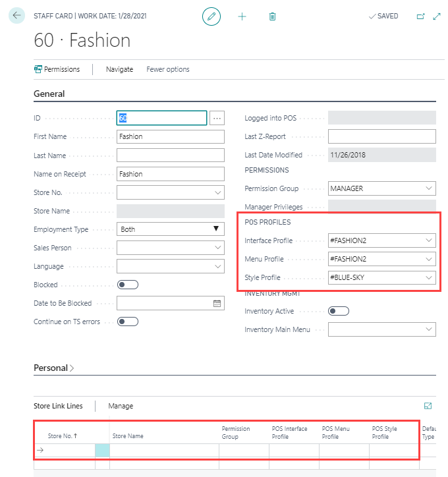This screenshot has width=448, height=477.
Task: Click the Permissions action button
Action: 57,69
